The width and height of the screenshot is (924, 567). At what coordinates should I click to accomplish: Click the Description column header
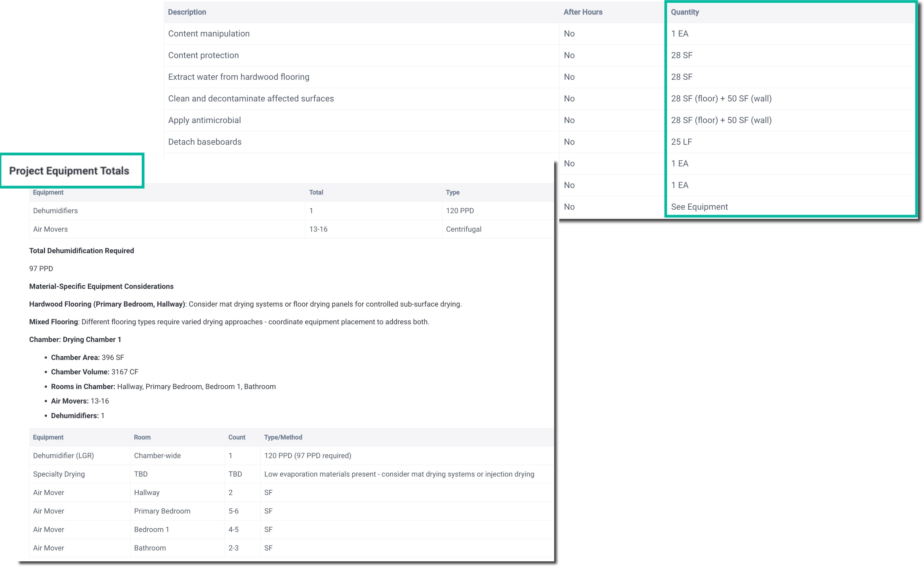pyautogui.click(x=187, y=12)
